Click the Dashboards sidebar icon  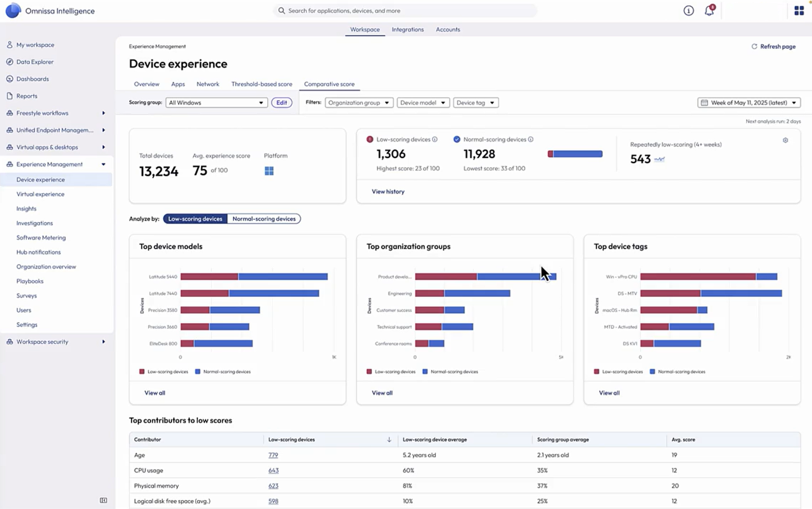(9, 79)
